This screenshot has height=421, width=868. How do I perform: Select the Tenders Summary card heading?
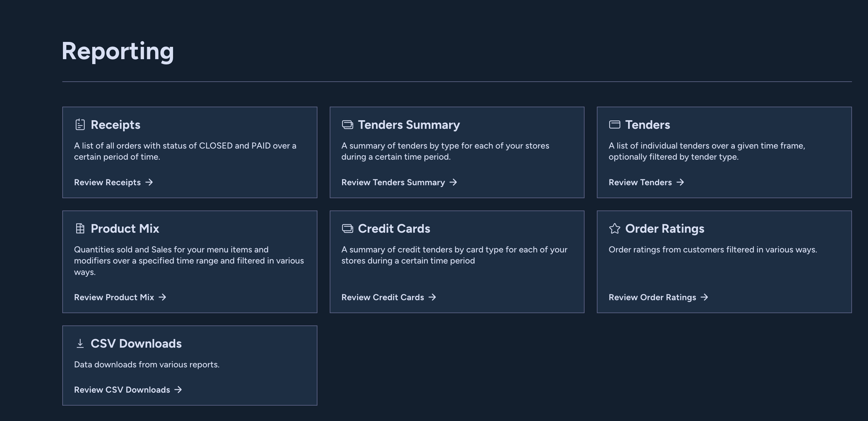[x=408, y=125]
